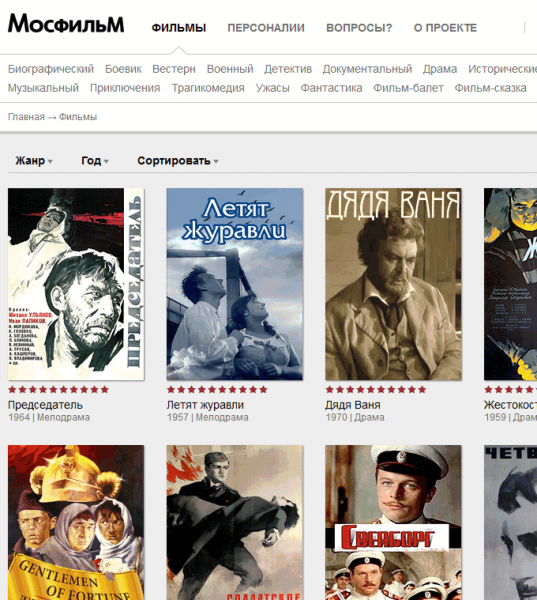Open the soldier carrying woman poster
Image resolution: width=537 pixels, height=600 pixels.
235,522
